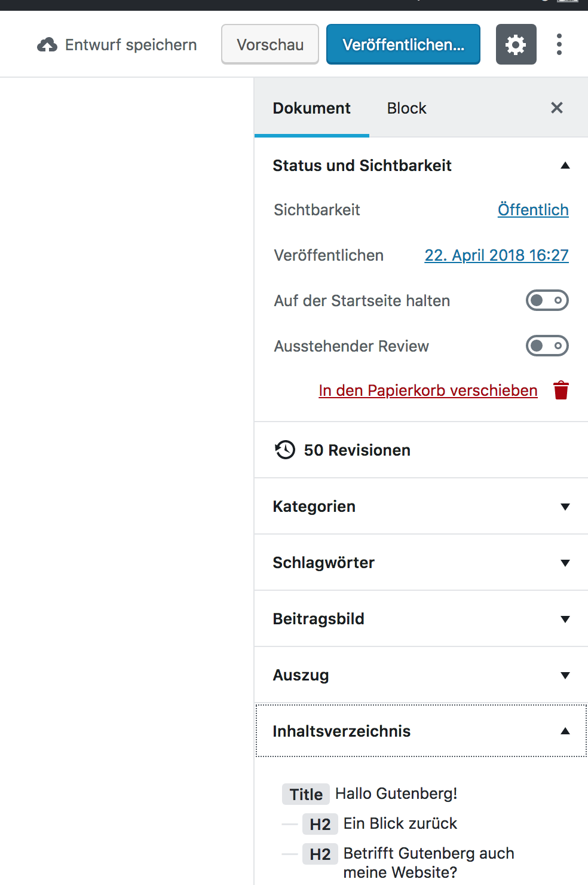Switch to the Block tab
Viewport: 588px width, 885px height.
click(406, 108)
